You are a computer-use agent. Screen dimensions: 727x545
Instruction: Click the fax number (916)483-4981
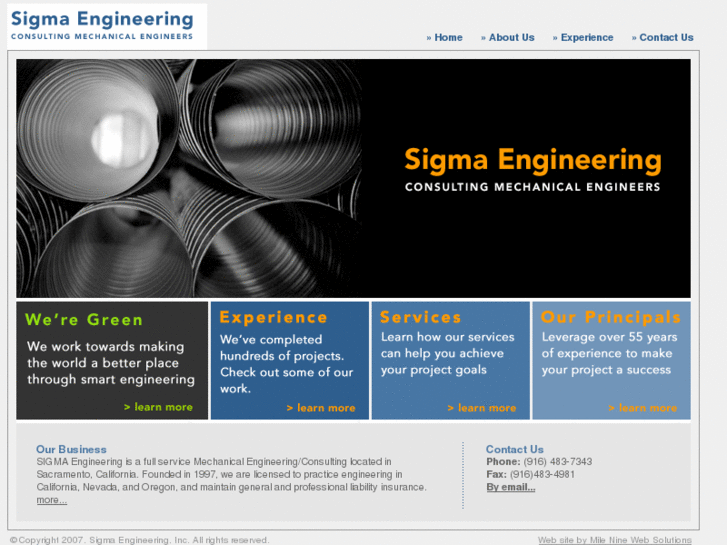542,474
